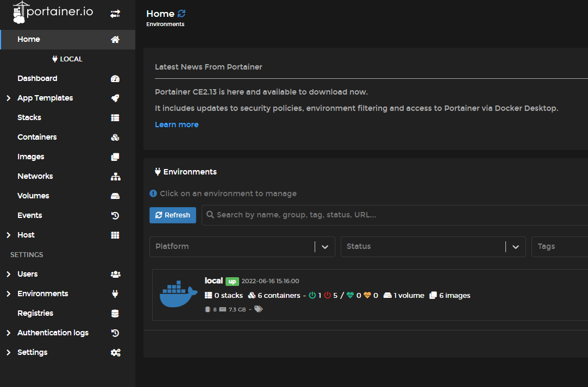Expand the Authentication logs chevron
The image size is (588, 387).
pos(9,333)
